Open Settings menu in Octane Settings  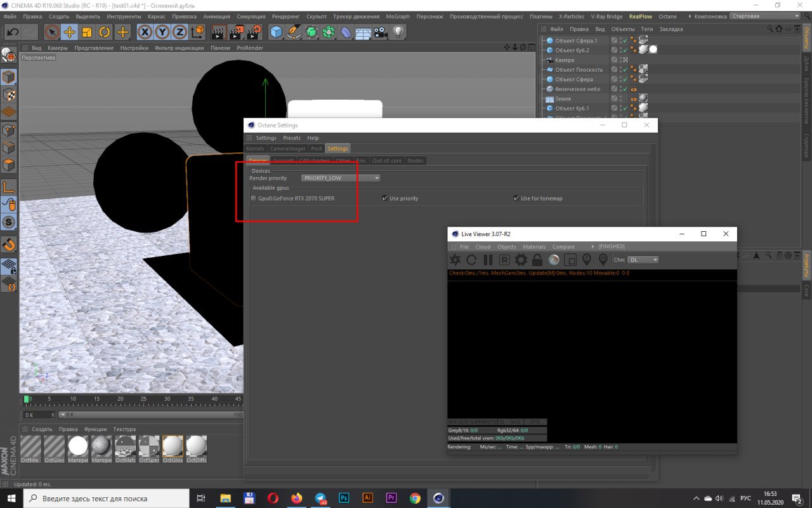(x=266, y=138)
